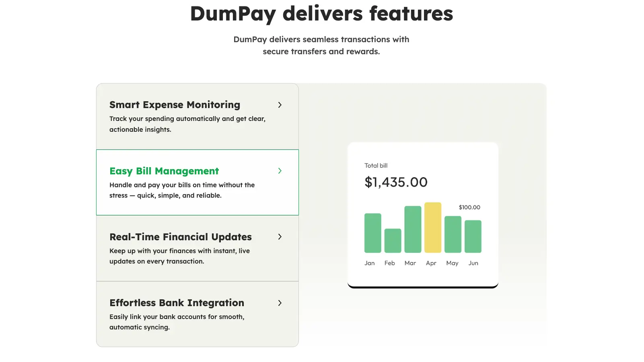Click the seamless transactions subtitle text
Viewport: 644px width, 362px height.
click(321, 45)
